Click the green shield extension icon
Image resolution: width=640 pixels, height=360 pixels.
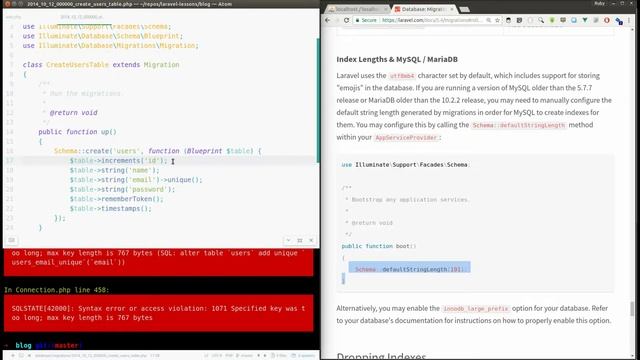pyautogui.click(x=552, y=20)
